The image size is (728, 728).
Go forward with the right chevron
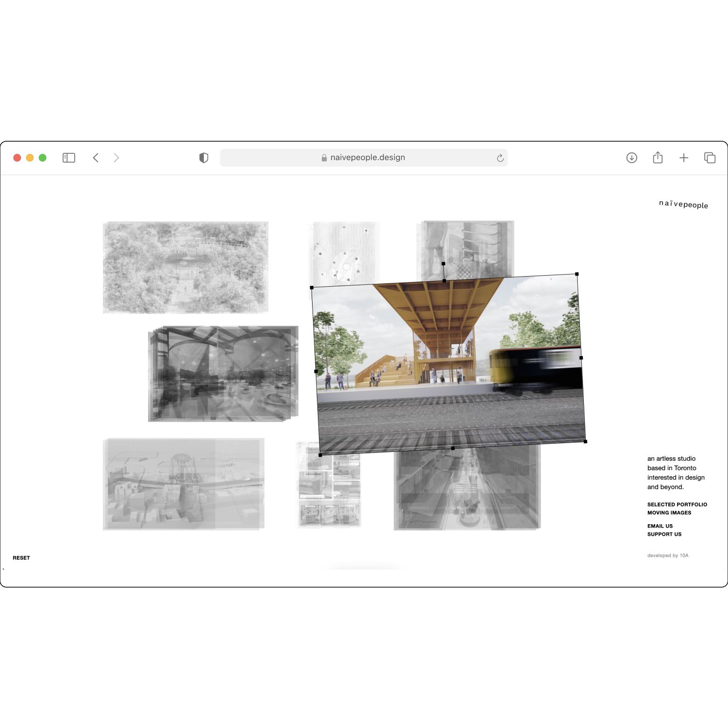(x=116, y=158)
